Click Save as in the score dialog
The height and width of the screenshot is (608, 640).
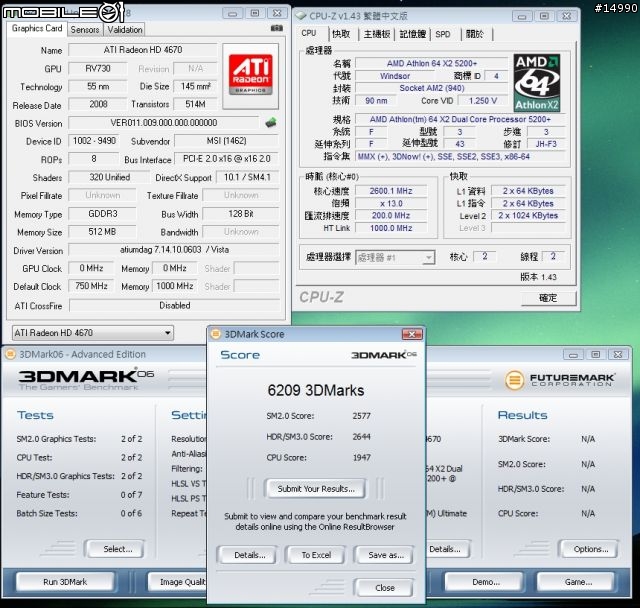384,555
